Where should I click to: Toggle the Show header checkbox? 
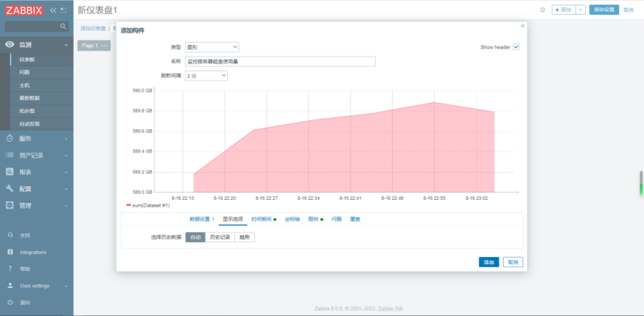(516, 46)
